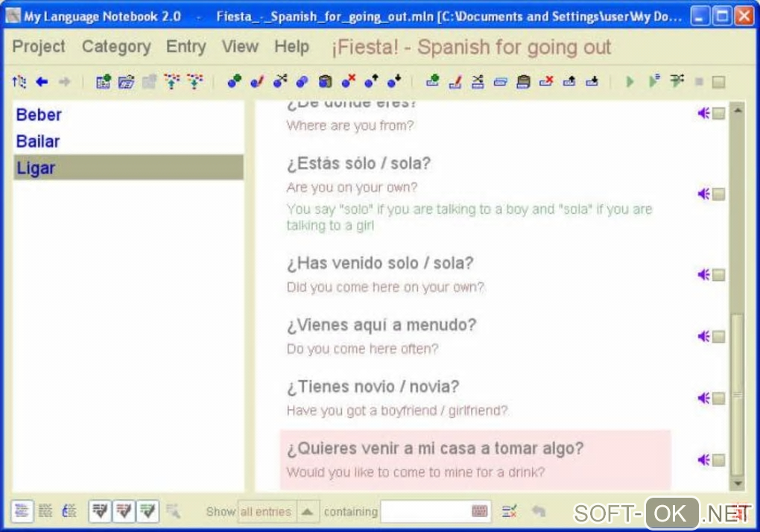This screenshot has width=760, height=532.
Task: Move category up via blue dot up-arrow icon
Action: [371, 81]
